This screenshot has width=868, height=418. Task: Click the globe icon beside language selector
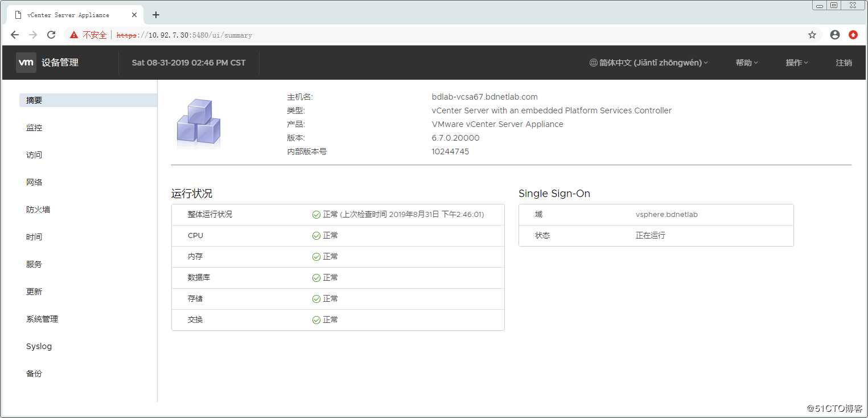tap(593, 63)
